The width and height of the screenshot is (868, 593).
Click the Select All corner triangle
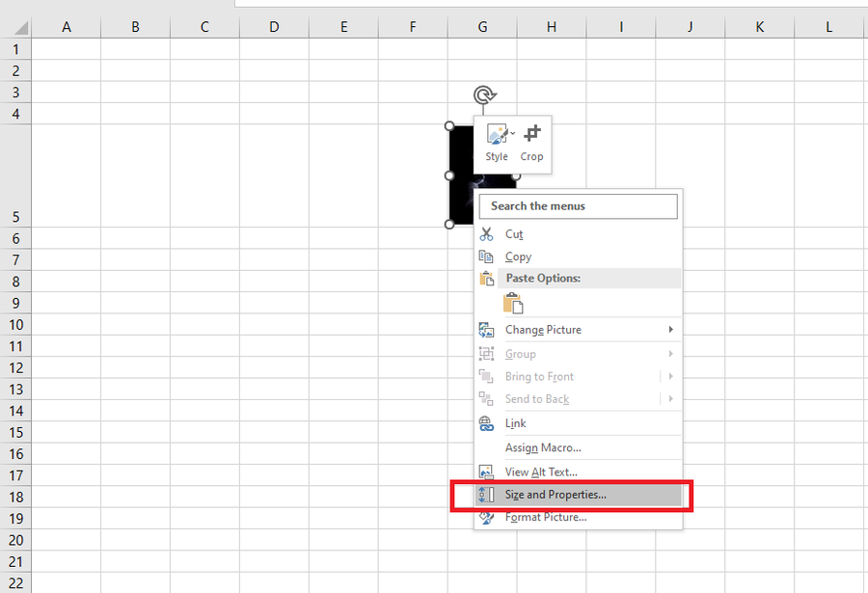(x=20, y=28)
